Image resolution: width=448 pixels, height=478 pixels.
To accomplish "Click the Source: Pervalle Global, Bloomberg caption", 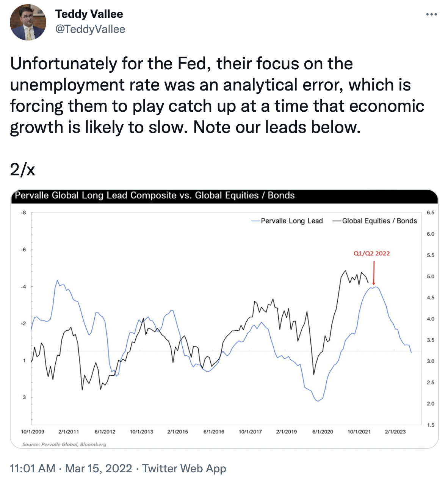I will [x=64, y=444].
